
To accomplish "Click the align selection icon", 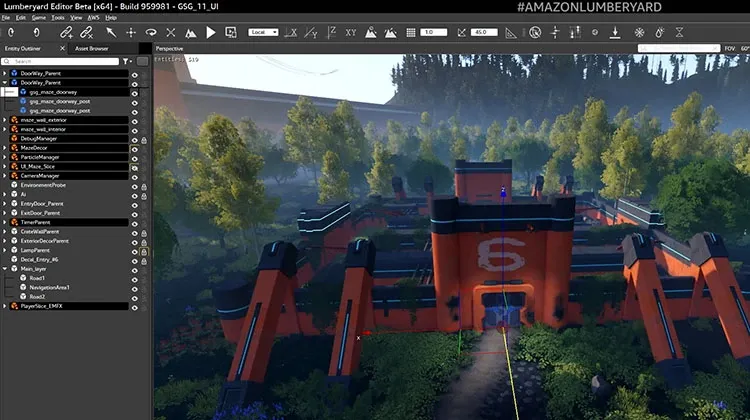I will coord(555,33).
